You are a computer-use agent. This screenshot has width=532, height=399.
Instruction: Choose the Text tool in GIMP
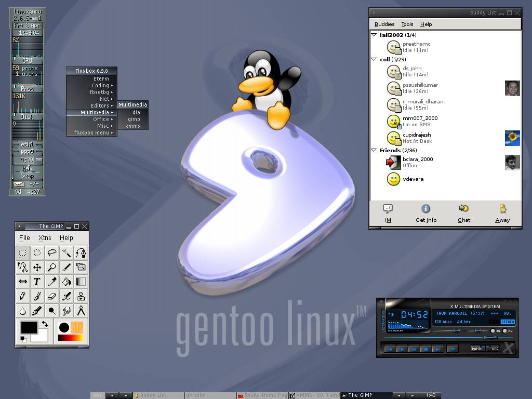(x=37, y=281)
